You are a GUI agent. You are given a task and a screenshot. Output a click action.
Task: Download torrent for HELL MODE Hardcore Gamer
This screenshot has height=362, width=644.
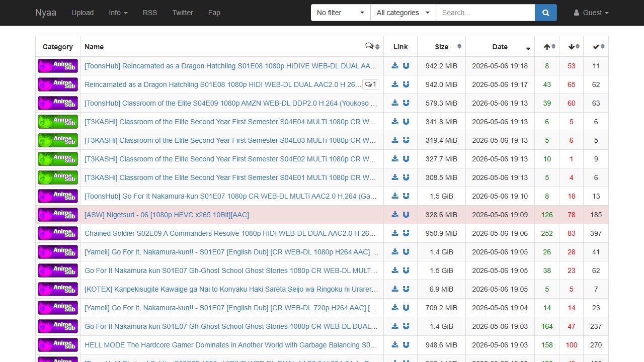click(395, 345)
